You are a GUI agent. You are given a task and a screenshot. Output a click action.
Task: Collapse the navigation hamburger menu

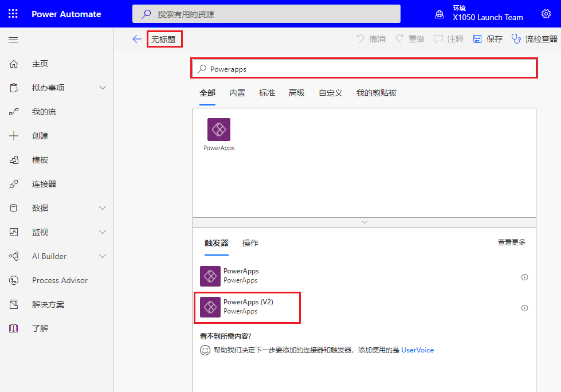click(13, 40)
